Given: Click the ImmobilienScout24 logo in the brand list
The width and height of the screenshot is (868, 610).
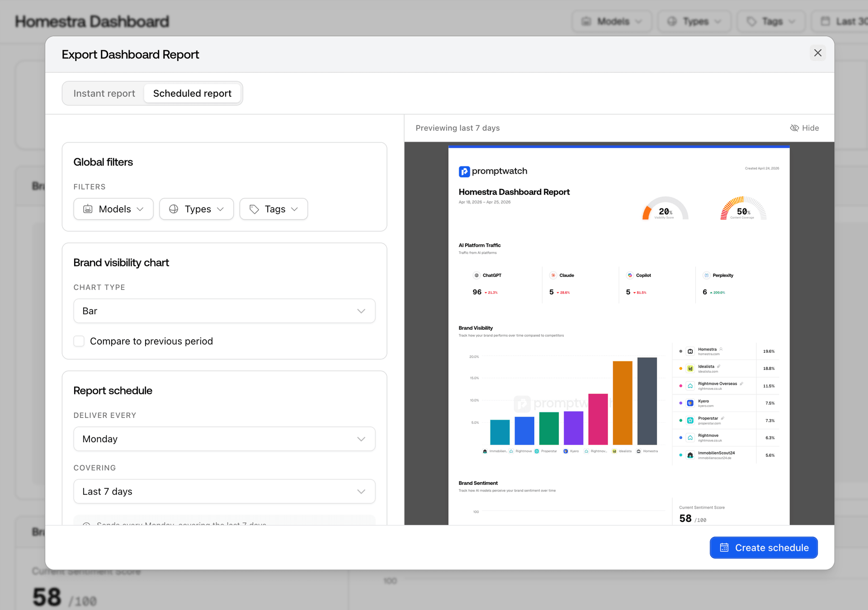Looking at the screenshot, I should [690, 455].
